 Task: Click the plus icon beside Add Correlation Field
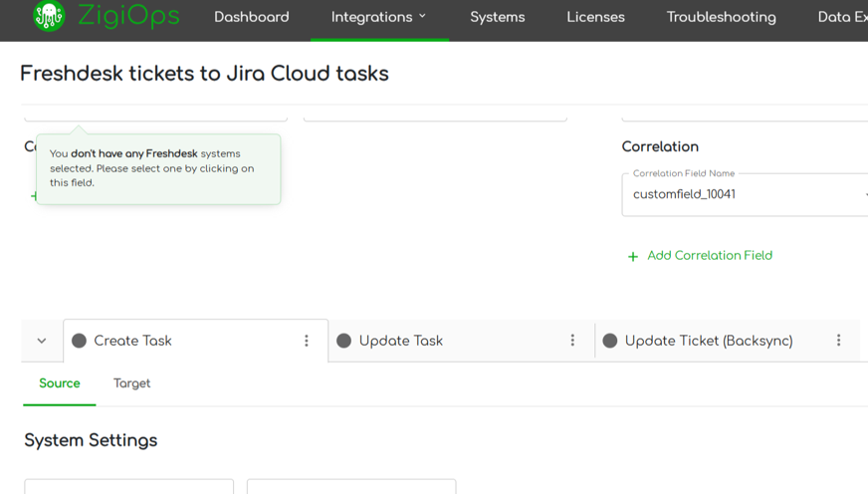632,256
